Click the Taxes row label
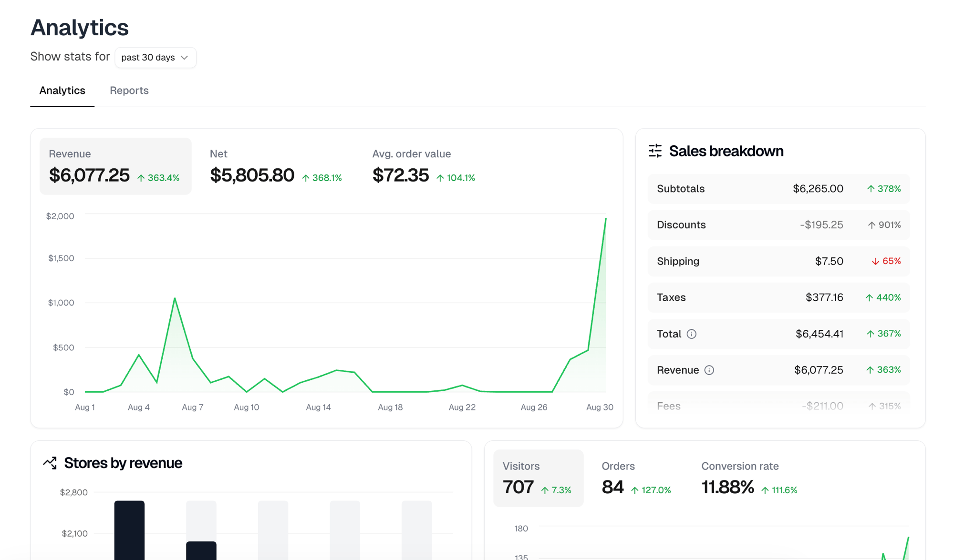Screen dimensions: 954x560 [671, 297]
